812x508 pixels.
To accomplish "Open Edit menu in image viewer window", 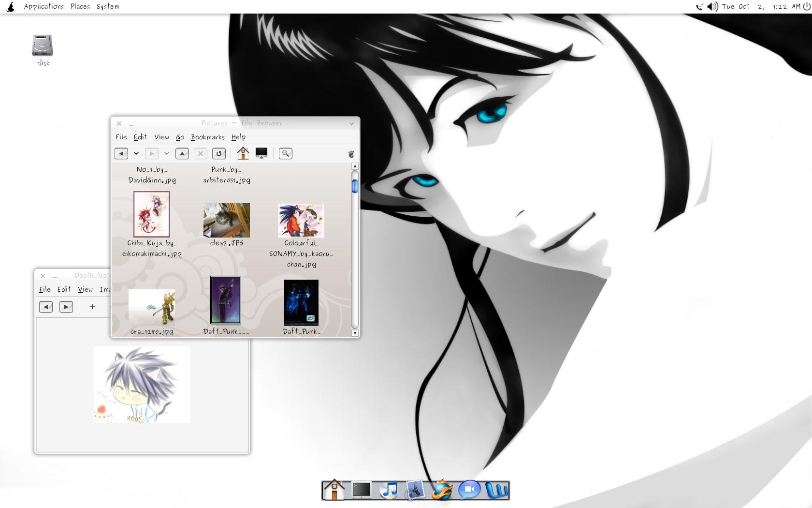I will (64, 289).
